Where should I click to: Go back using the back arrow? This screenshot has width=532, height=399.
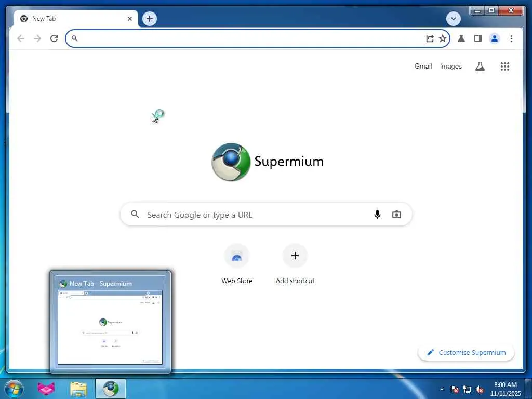21,38
